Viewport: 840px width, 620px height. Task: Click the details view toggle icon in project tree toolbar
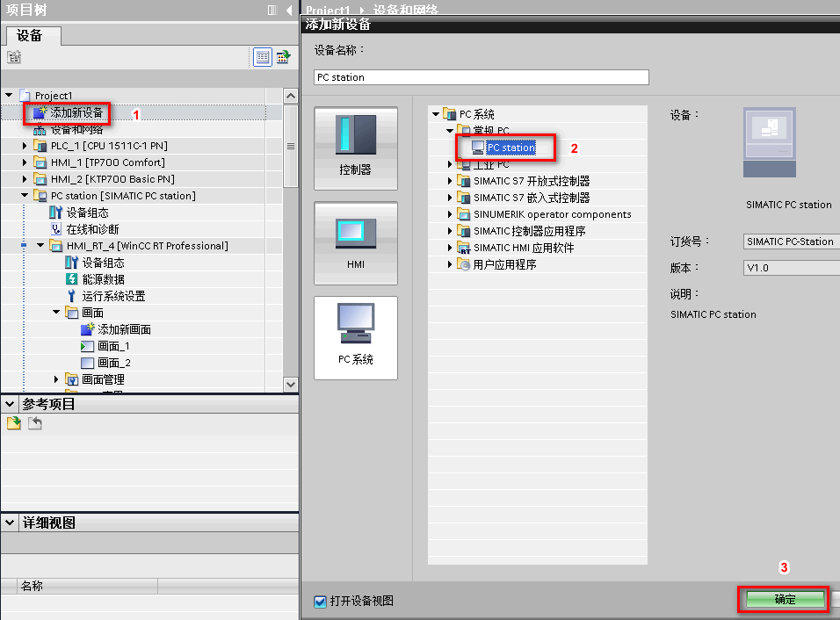coord(262,57)
